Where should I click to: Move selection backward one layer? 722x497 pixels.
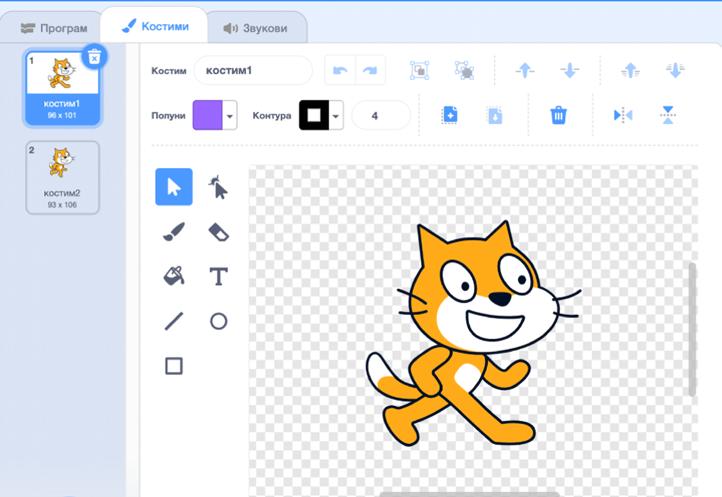(x=570, y=70)
